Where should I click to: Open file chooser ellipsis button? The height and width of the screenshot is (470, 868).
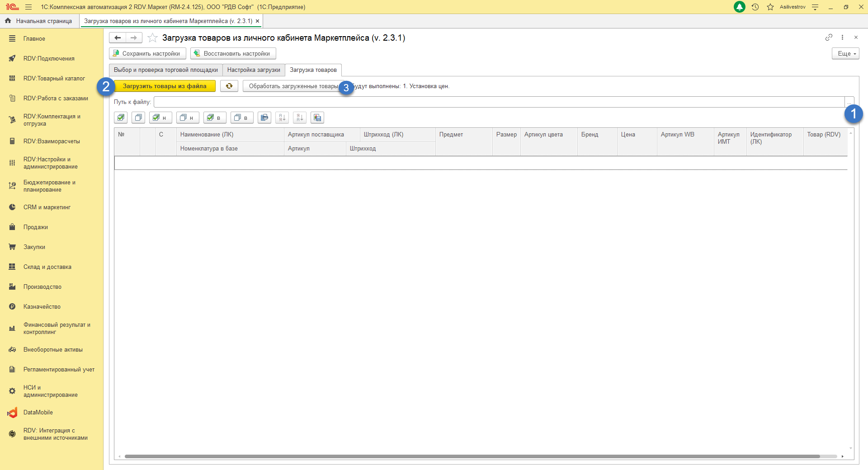(849, 102)
